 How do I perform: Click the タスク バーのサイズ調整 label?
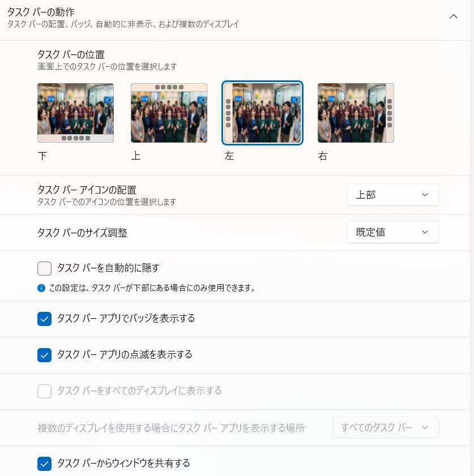(x=82, y=233)
